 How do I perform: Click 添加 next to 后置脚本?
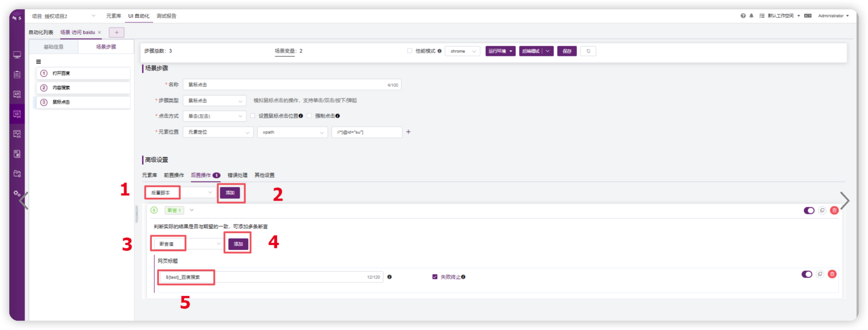[x=230, y=193]
